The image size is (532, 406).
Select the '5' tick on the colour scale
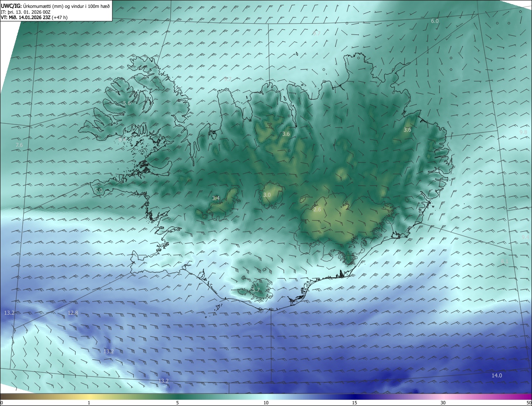(177, 403)
